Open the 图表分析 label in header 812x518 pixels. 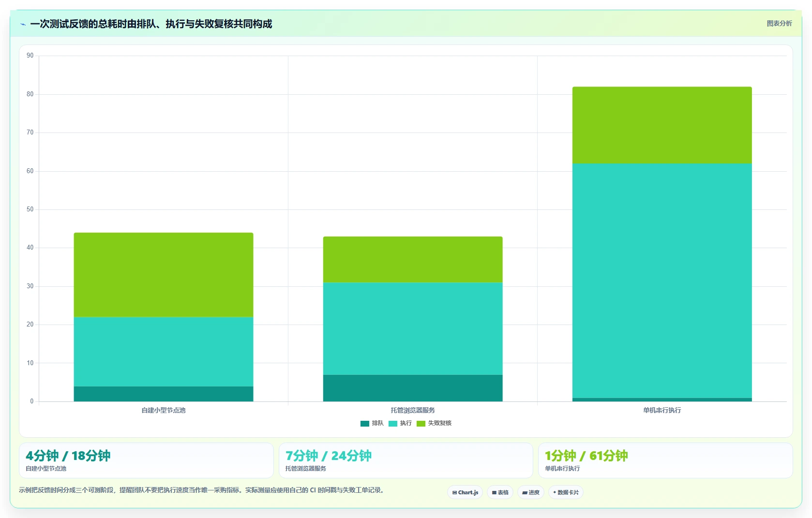779,23
